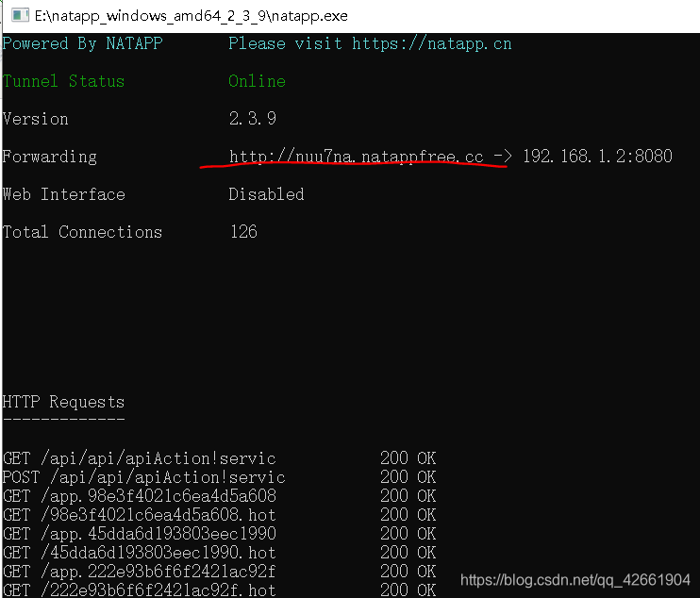Click the local address 192.168.1.2:8080

(x=597, y=157)
